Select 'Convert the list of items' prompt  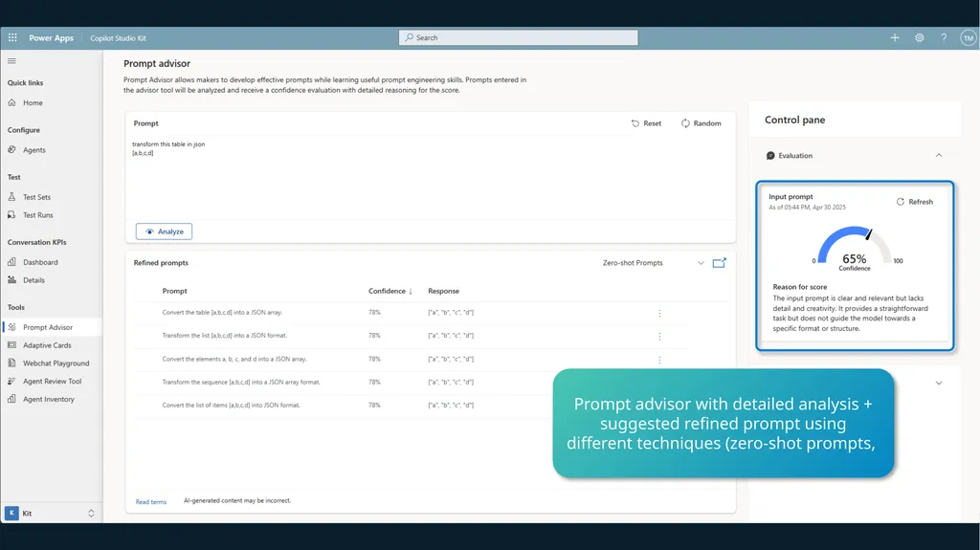point(231,405)
